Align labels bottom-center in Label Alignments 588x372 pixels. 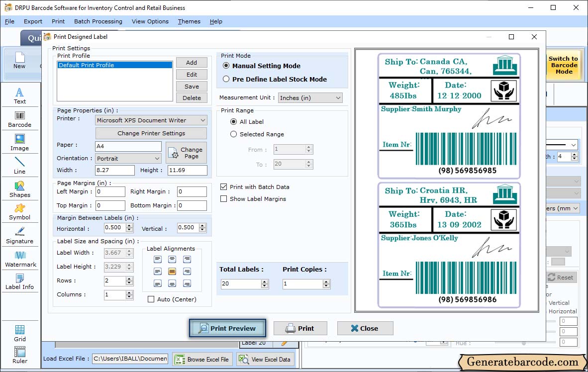point(172,283)
